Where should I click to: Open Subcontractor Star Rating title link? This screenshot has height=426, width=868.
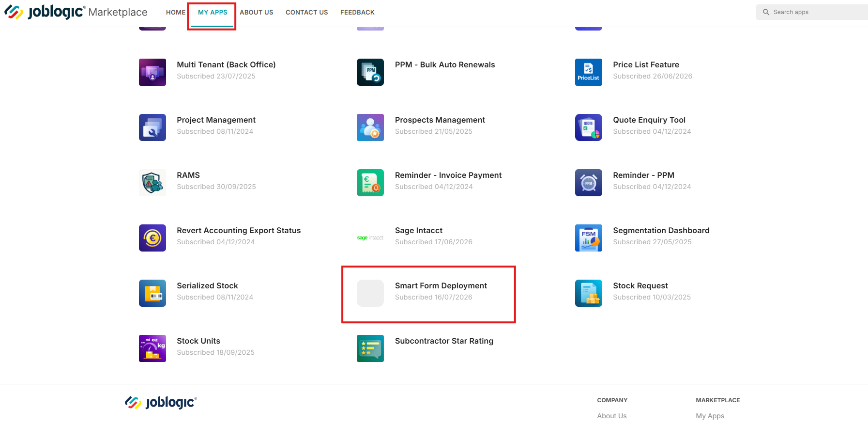(444, 341)
